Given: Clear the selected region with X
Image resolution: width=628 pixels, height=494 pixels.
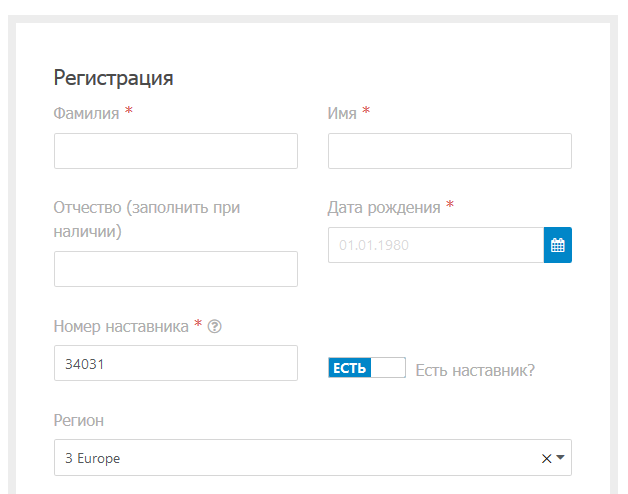Looking at the screenshot, I should pos(546,458).
